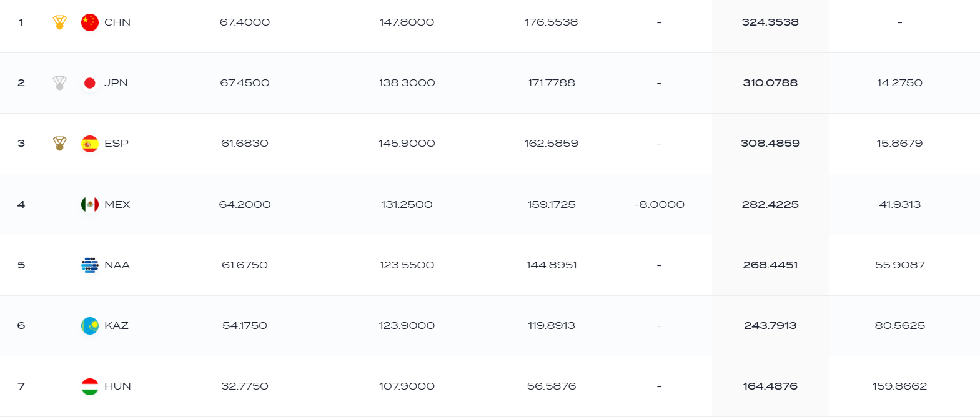Click the Spain flag icon

(90, 144)
